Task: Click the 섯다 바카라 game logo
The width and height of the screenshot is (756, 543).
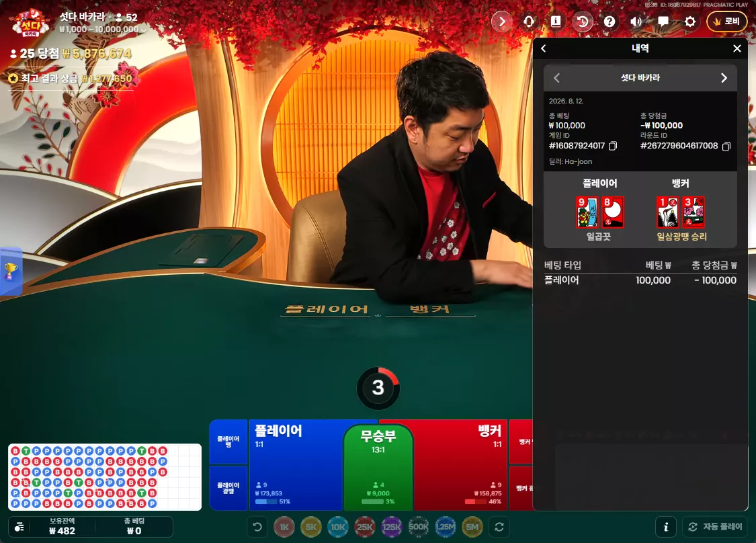Action: point(30,24)
